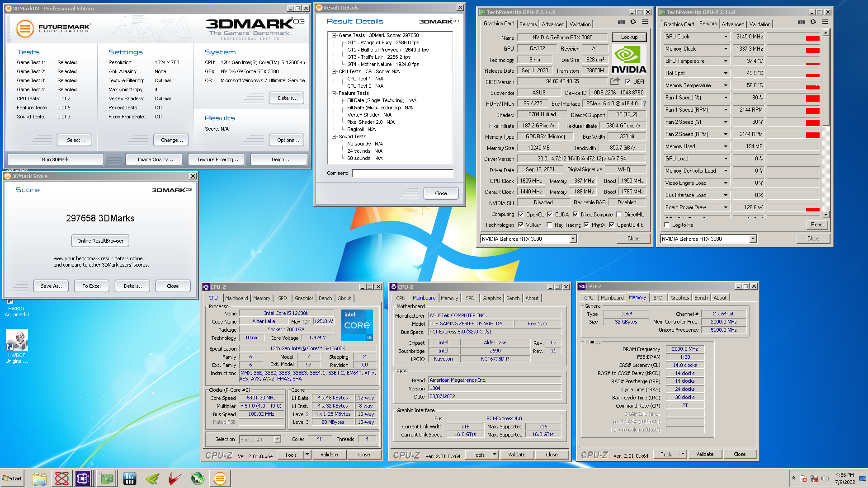Toggle the UEFI checkbox

628,81
